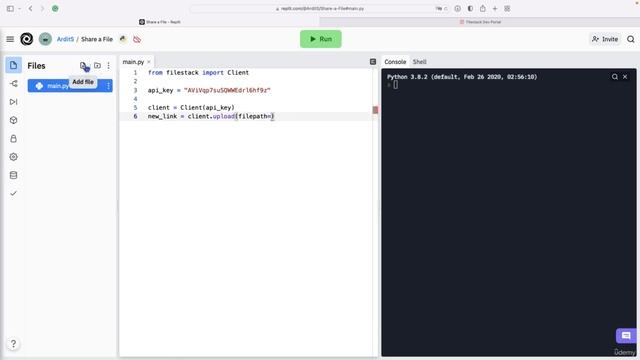
Task: Select the main.py editor tab
Action: tap(133, 62)
